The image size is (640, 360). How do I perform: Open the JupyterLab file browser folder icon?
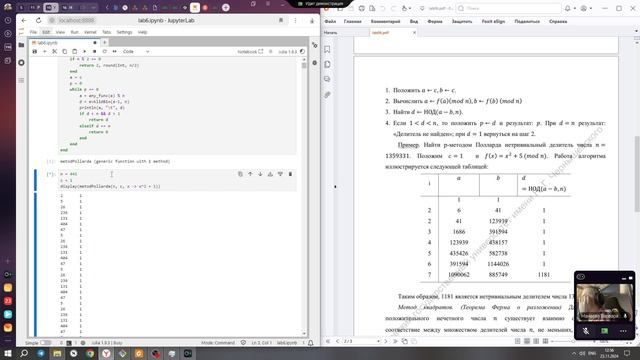[x=22, y=45]
